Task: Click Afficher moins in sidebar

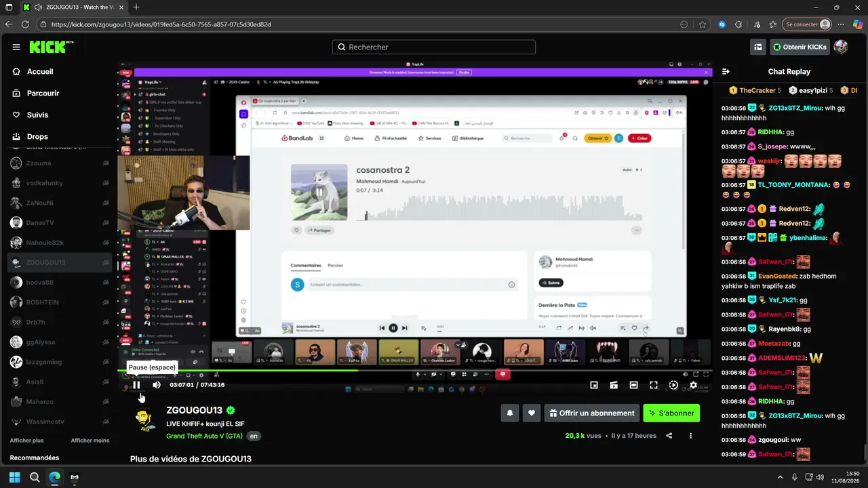Action: pyautogui.click(x=90, y=441)
